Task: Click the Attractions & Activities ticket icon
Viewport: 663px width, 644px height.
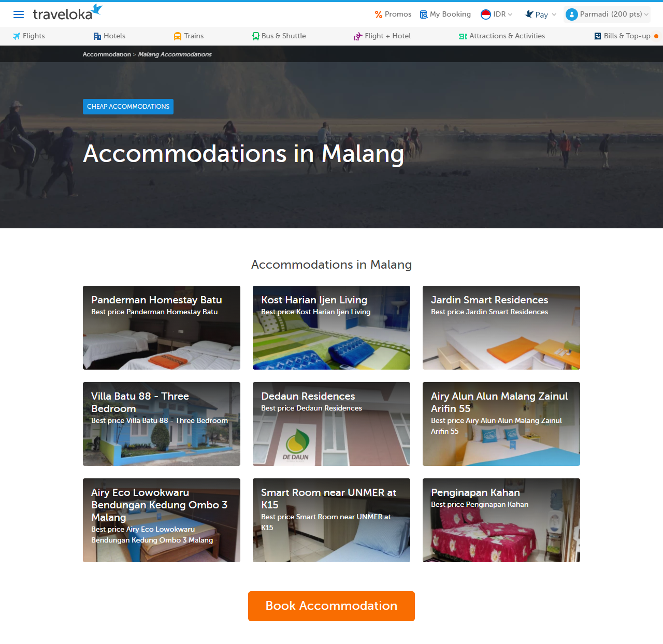Action: pos(463,36)
